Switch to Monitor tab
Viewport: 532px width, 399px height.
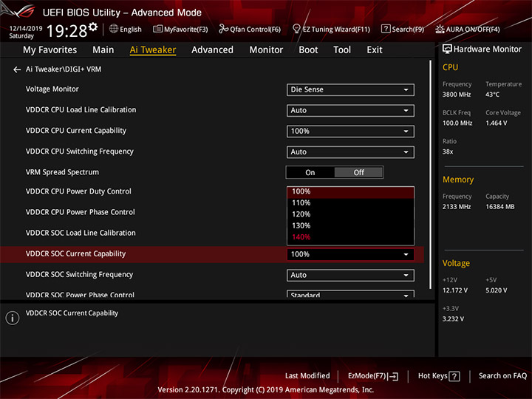266,50
